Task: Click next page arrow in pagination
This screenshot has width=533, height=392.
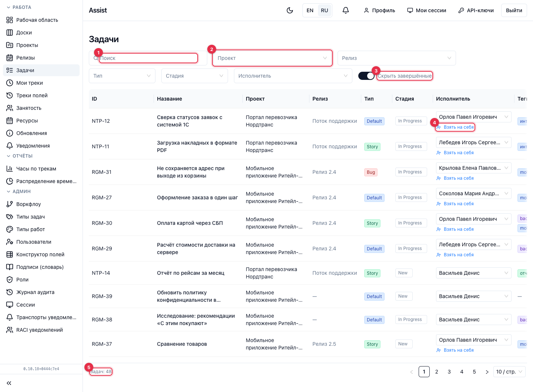Action: tap(487, 372)
